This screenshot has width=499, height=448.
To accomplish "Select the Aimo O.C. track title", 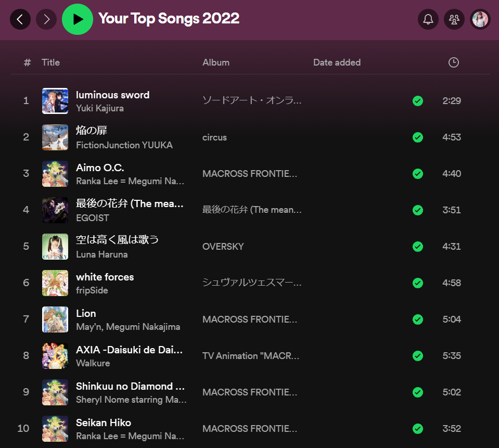I will pyautogui.click(x=100, y=168).
